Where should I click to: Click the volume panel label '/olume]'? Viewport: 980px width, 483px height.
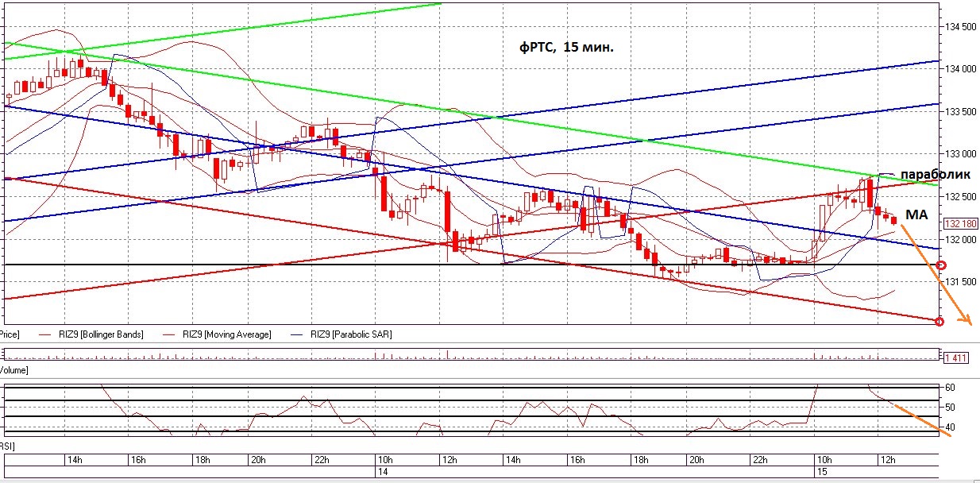pyautogui.click(x=14, y=370)
